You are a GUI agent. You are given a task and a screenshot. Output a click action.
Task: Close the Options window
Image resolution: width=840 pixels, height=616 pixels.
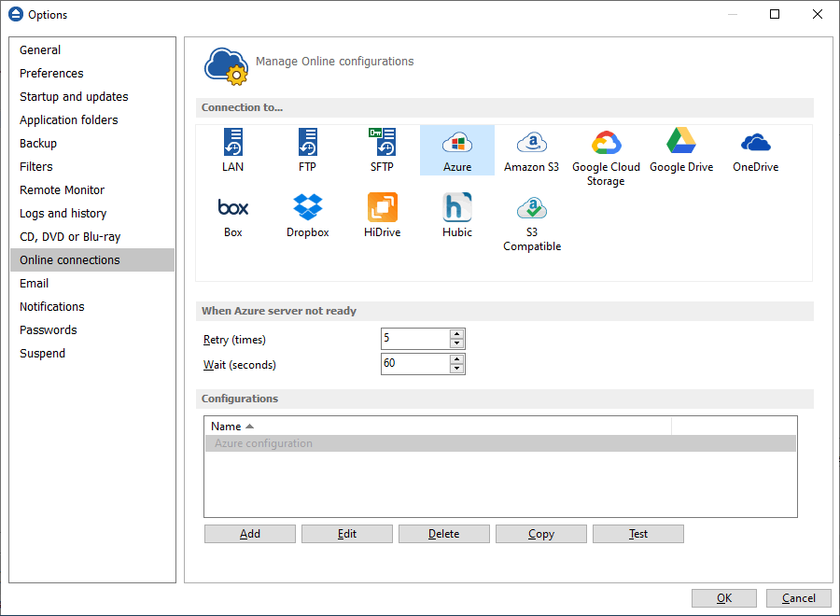pyautogui.click(x=818, y=14)
